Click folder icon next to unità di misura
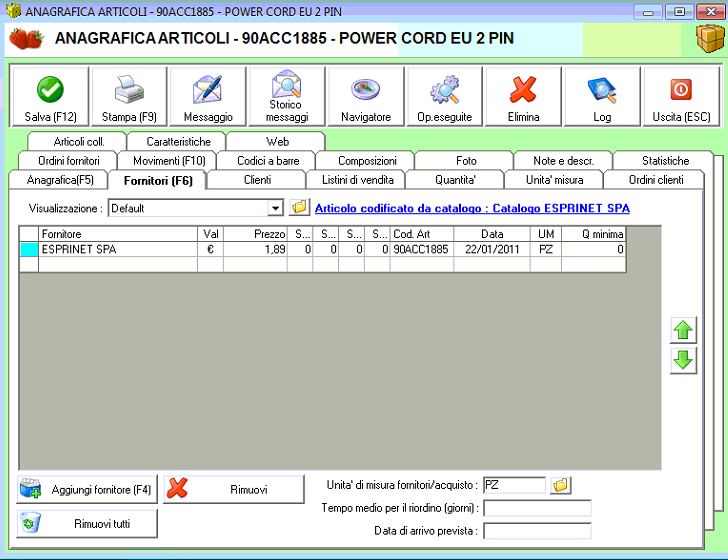The width and height of the screenshot is (728, 560). point(560,485)
